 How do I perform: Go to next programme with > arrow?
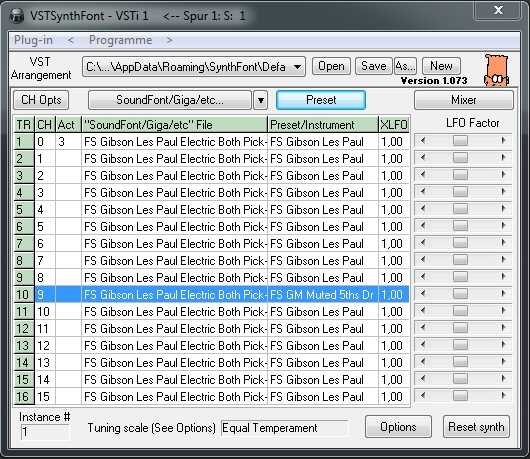(169, 40)
